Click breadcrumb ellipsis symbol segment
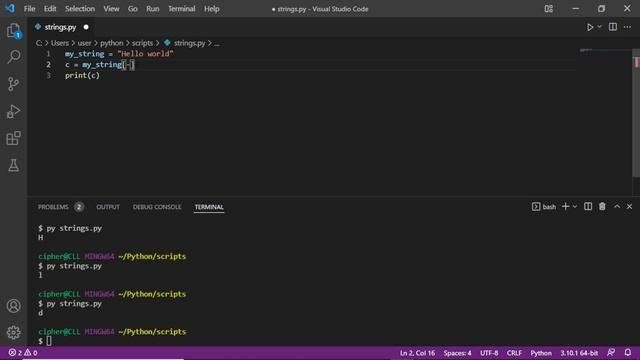The width and height of the screenshot is (640, 360). tap(217, 43)
